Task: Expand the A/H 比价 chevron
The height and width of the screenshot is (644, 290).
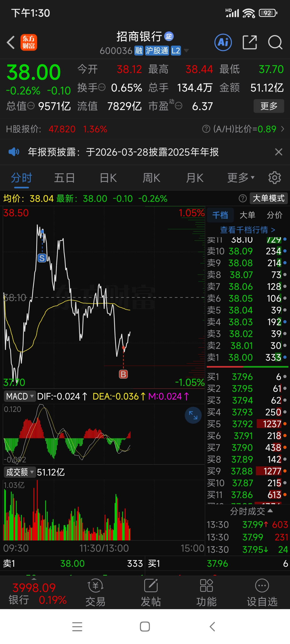Action: (x=282, y=129)
